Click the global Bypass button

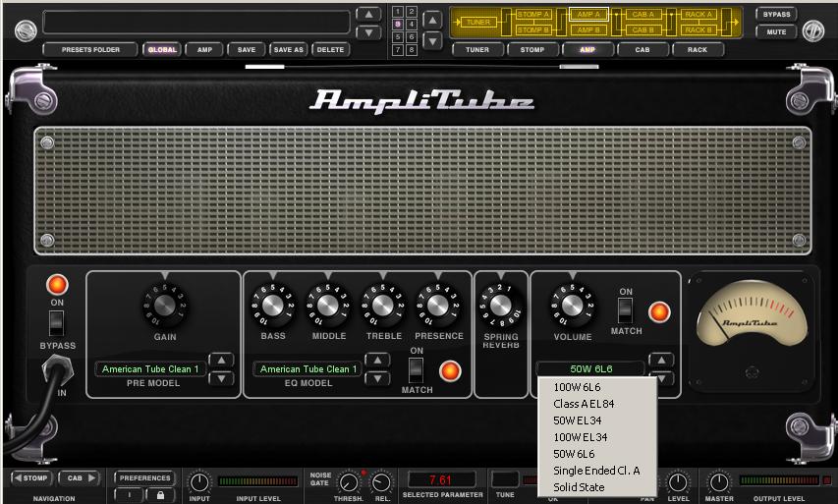tap(776, 15)
